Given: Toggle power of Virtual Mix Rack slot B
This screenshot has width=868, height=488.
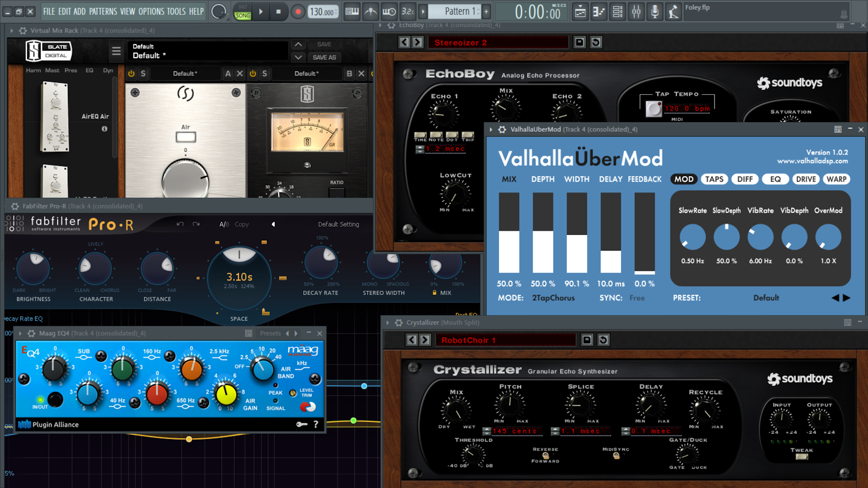Looking at the screenshot, I should pos(253,74).
